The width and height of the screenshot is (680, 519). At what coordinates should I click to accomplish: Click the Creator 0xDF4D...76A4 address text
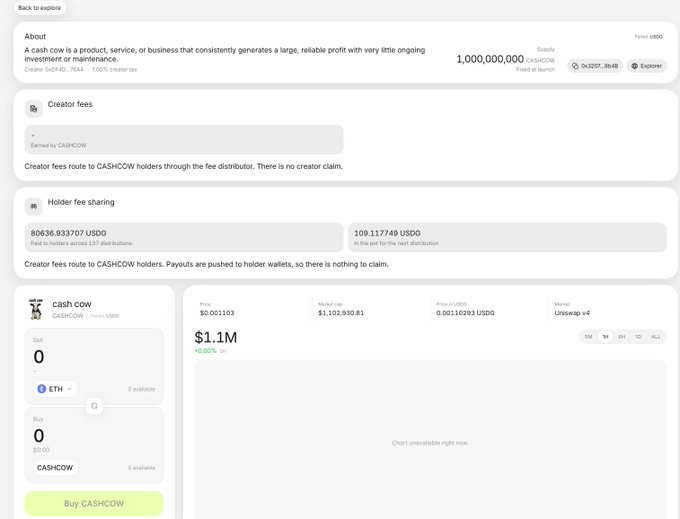coord(54,69)
